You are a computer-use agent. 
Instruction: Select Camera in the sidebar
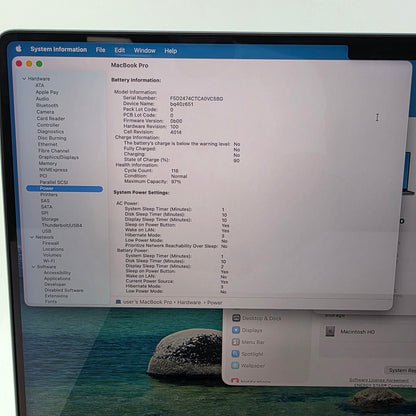click(45, 112)
